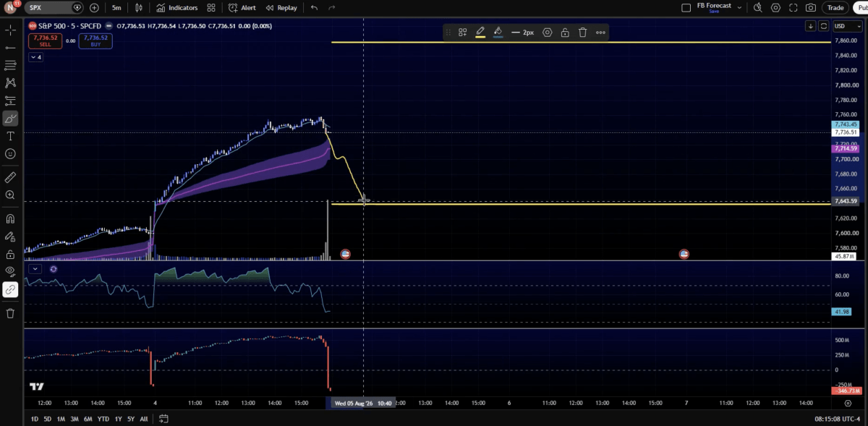Add a symbol with the plus button
This screenshot has height=426, width=868.
(x=94, y=7)
